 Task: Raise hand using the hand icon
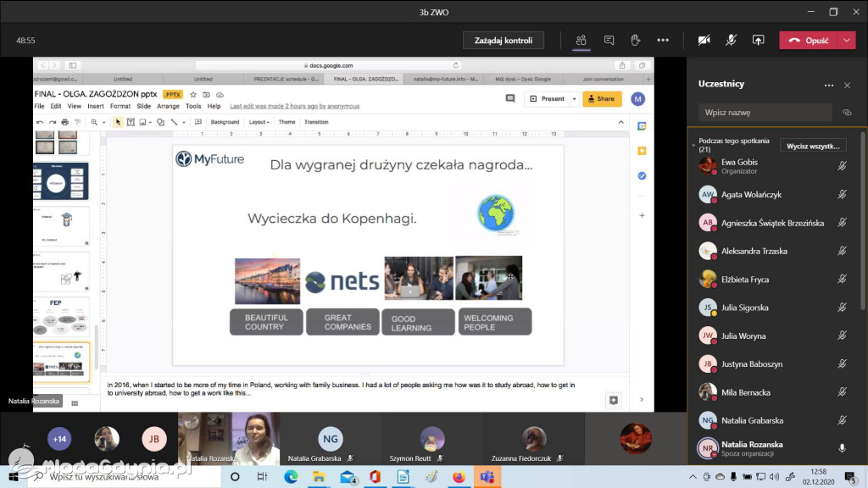coord(635,40)
